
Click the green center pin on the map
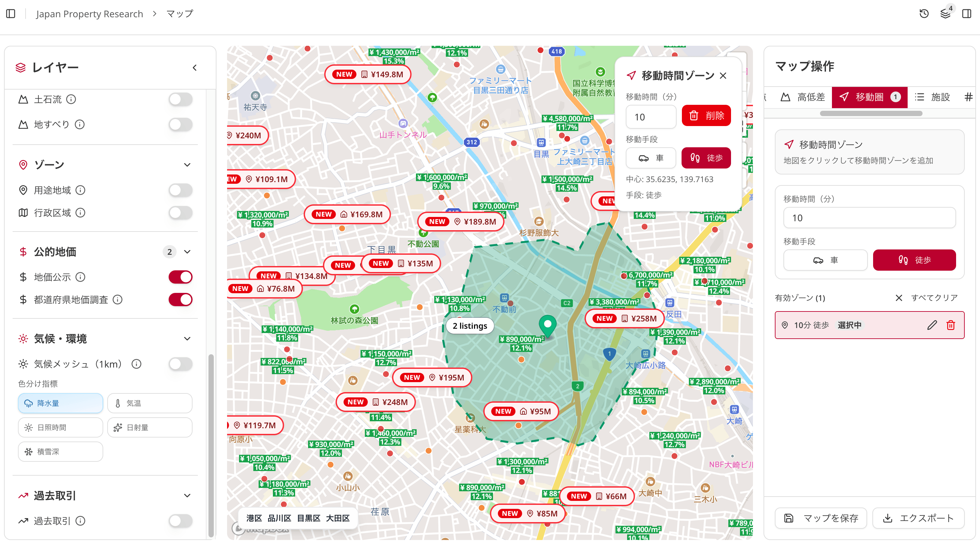coord(548,326)
